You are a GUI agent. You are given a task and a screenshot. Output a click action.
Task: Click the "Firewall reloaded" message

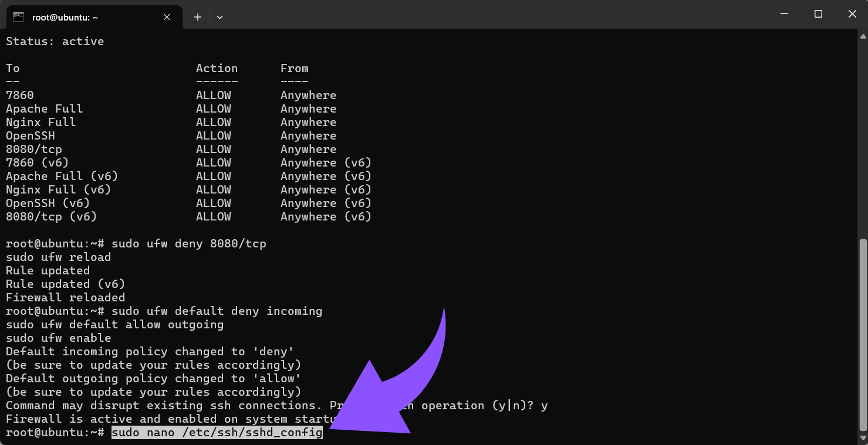(65, 297)
